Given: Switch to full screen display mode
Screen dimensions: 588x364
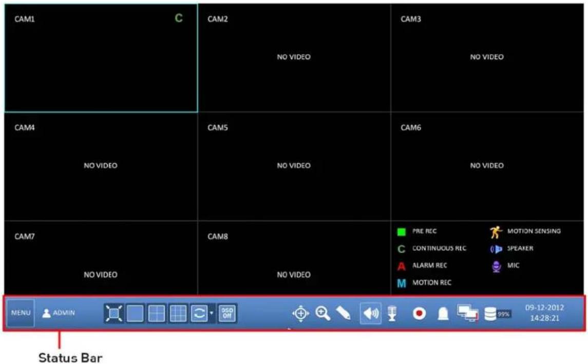Looking at the screenshot, I should pyautogui.click(x=113, y=313).
